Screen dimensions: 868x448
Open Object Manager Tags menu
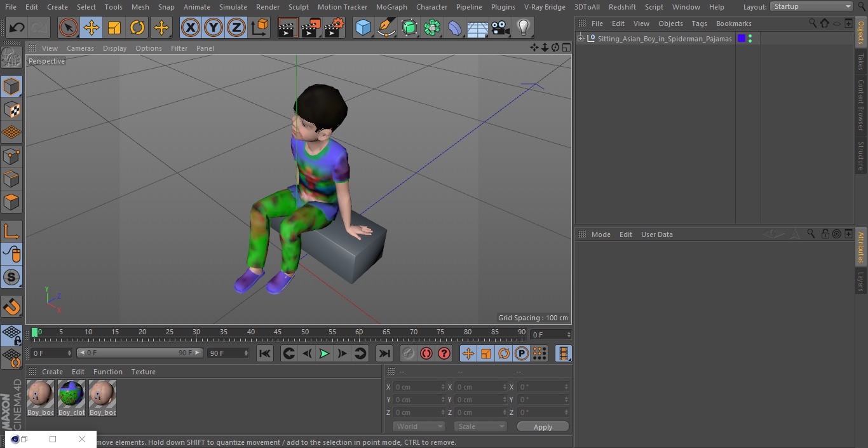click(699, 24)
